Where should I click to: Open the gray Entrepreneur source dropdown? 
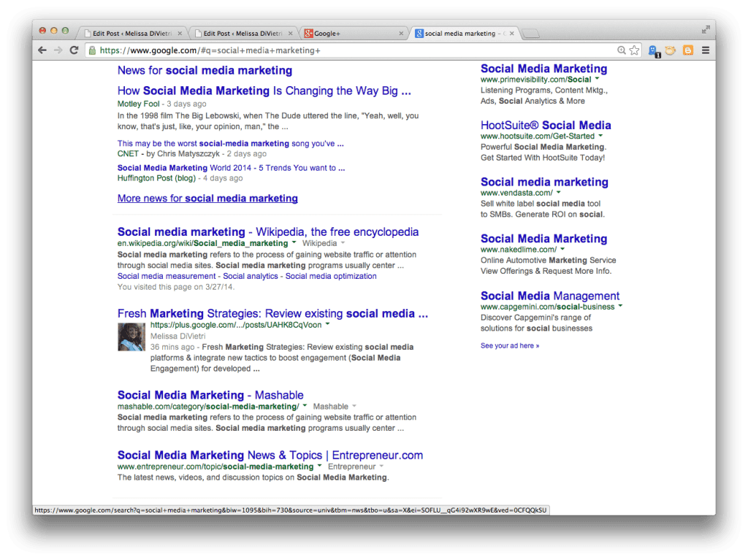tap(381, 467)
